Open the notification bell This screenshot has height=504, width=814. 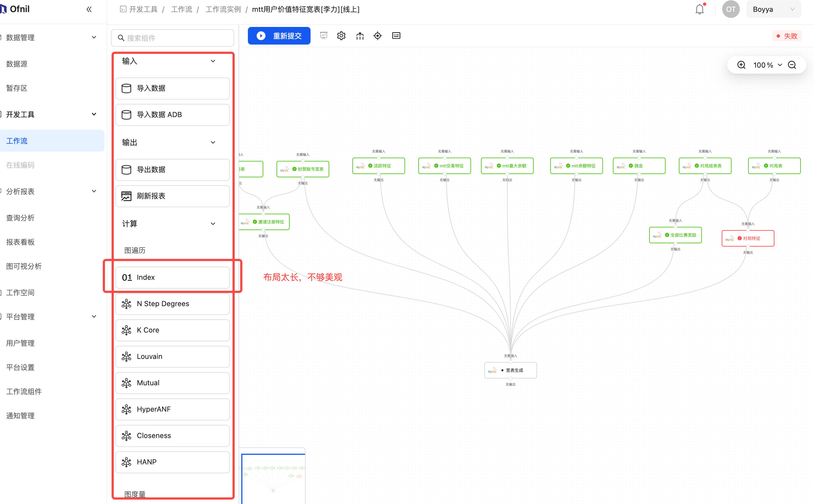[x=700, y=9]
